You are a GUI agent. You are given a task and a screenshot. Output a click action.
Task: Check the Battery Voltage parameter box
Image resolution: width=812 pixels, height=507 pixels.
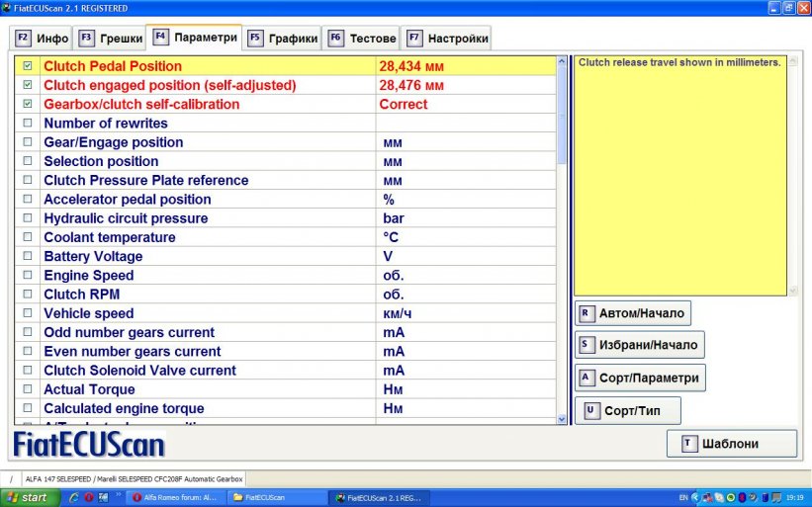27,257
